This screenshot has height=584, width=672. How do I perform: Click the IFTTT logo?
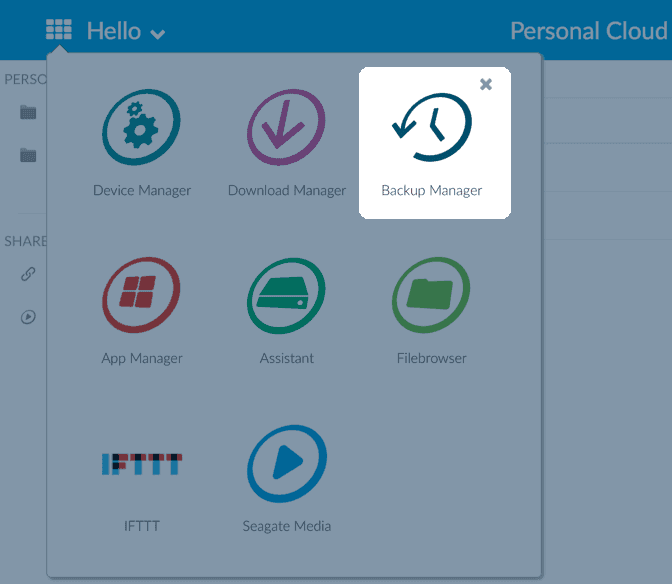(x=142, y=463)
